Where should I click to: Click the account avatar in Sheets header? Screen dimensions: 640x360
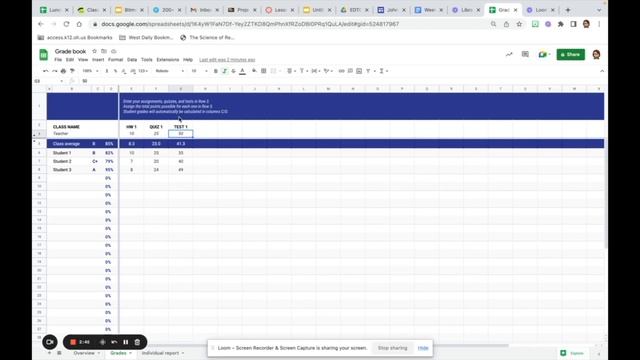[596, 54]
